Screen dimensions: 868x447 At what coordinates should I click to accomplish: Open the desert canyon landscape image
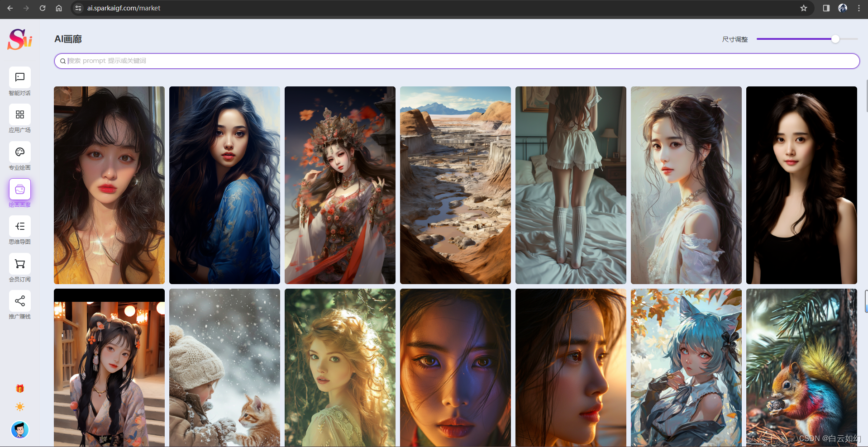tap(455, 185)
